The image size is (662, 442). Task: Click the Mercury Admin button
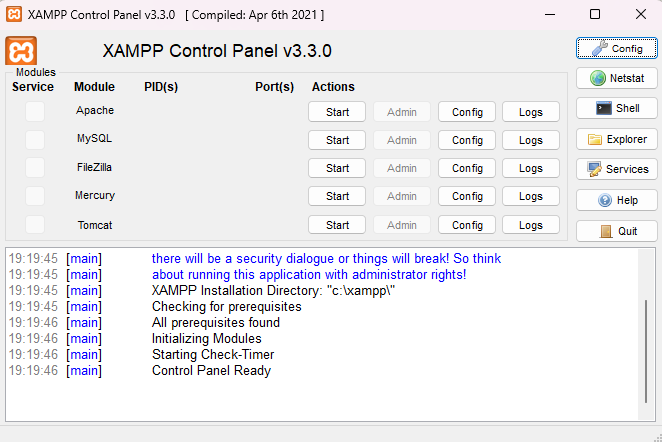point(402,196)
